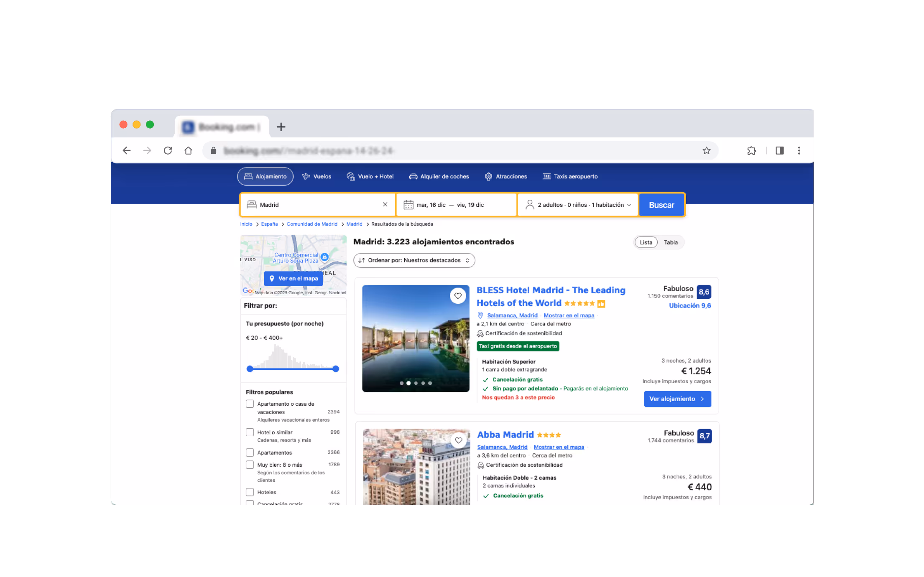Open Atracciones from the top navigation

[488, 176]
